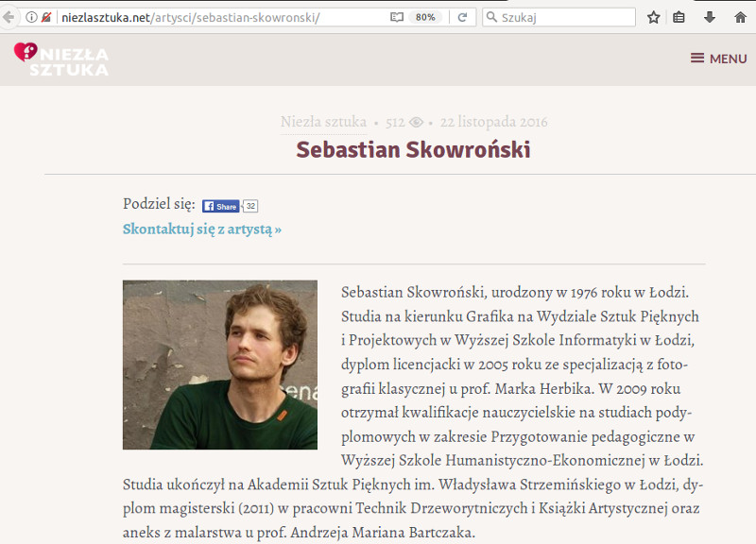The width and height of the screenshot is (756, 544).
Task: Show bookmarks list icon
Action: click(x=679, y=17)
